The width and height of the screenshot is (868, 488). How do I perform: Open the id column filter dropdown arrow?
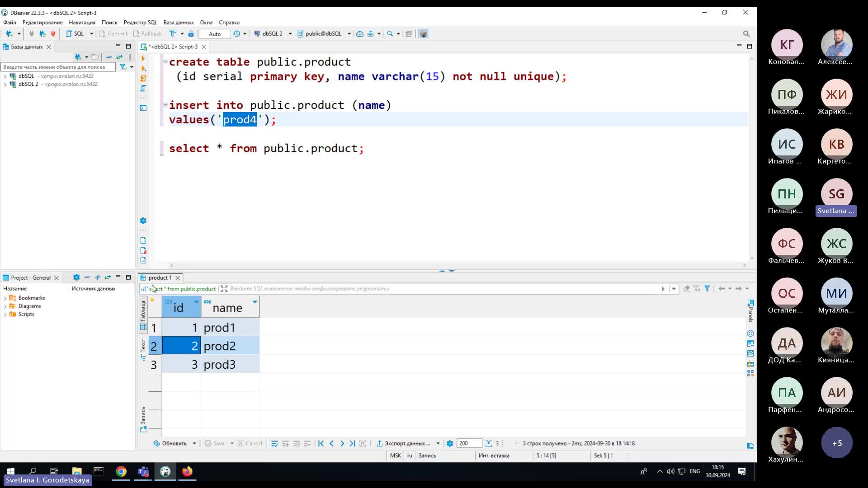point(196,301)
